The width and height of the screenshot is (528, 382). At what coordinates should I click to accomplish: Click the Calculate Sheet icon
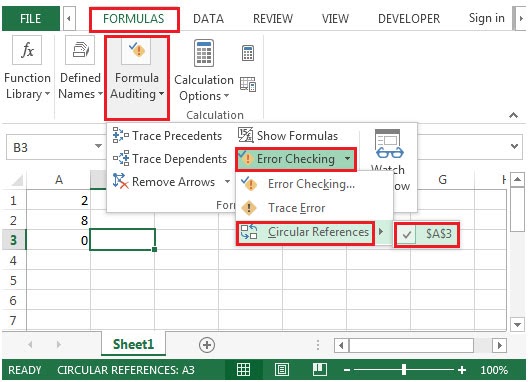click(248, 84)
